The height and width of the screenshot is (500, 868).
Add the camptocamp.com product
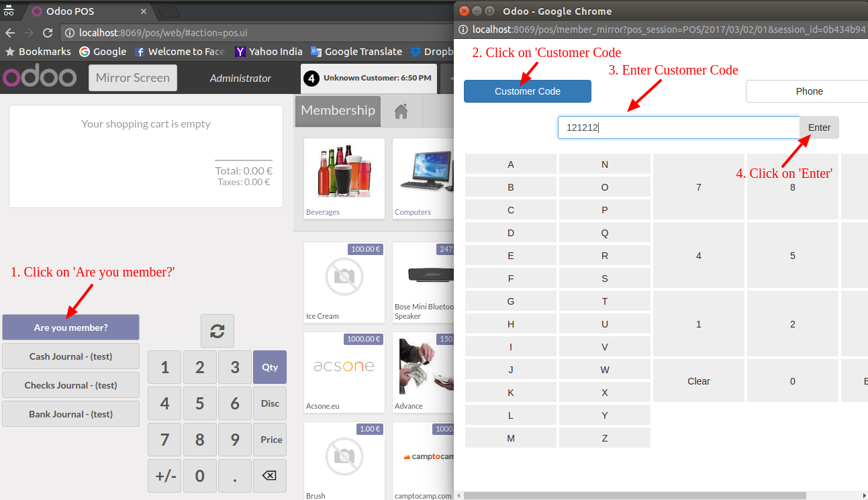pyautogui.click(x=423, y=461)
